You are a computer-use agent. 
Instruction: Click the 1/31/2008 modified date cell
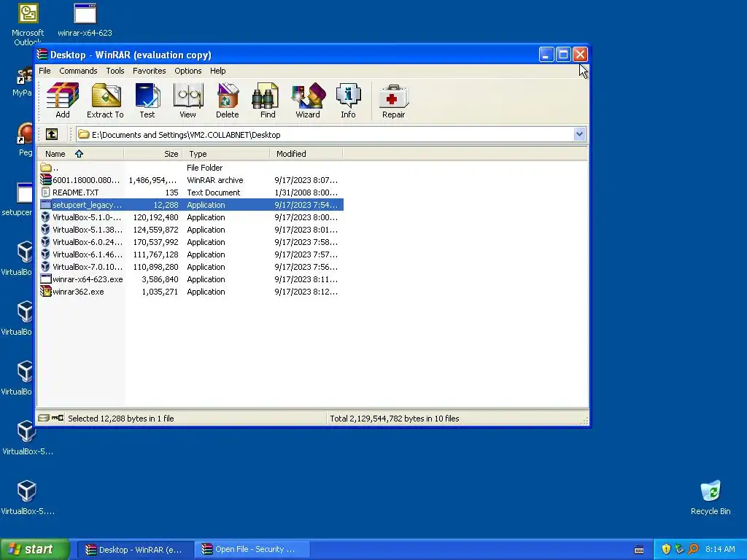(306, 192)
